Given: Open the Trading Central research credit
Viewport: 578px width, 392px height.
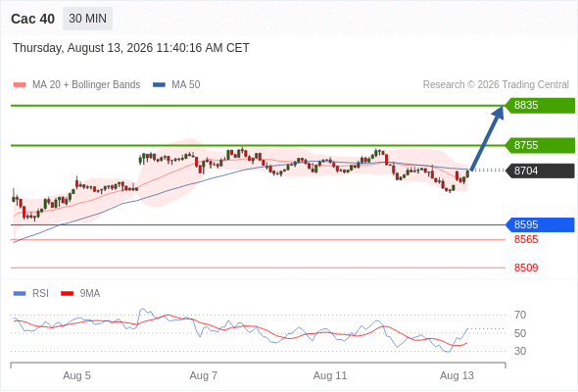Looking at the screenshot, I should click(496, 84).
